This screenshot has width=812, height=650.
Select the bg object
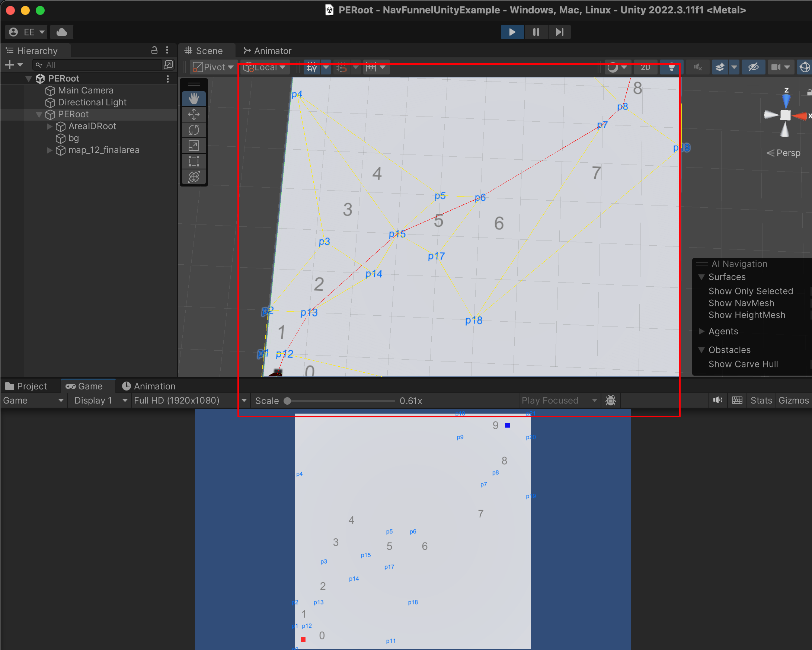pyautogui.click(x=73, y=138)
